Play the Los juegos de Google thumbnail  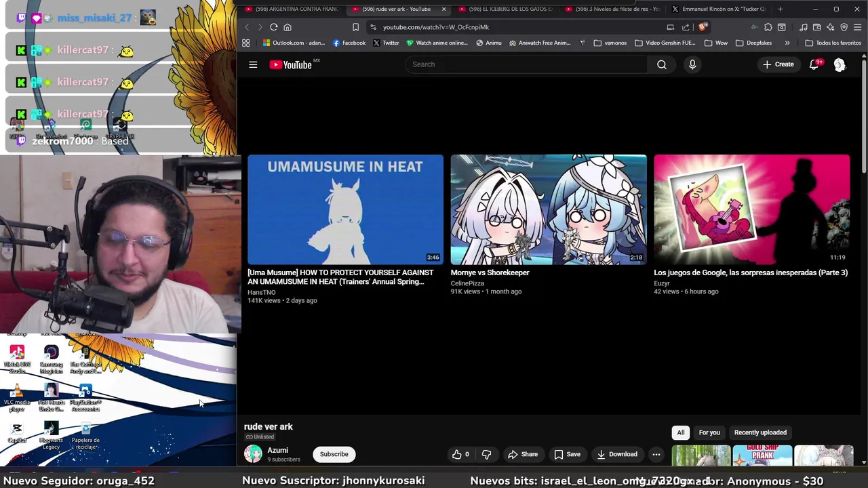pyautogui.click(x=751, y=209)
